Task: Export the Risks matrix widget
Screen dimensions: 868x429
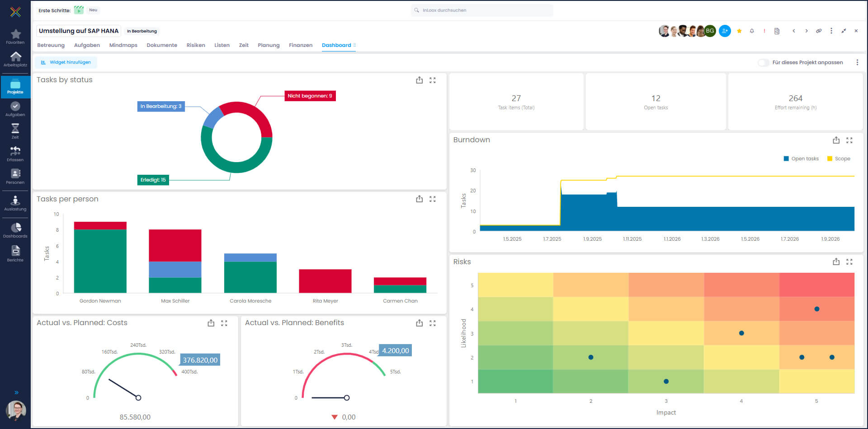Action: click(836, 261)
